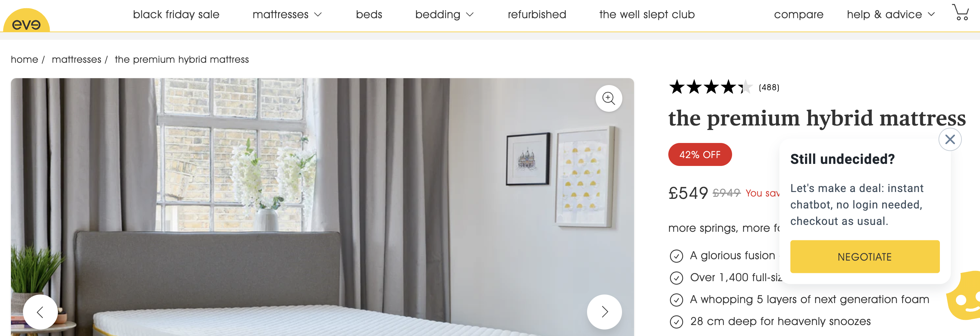Zoom the product image with magnifier icon
This screenshot has width=980, height=336.
point(609,98)
